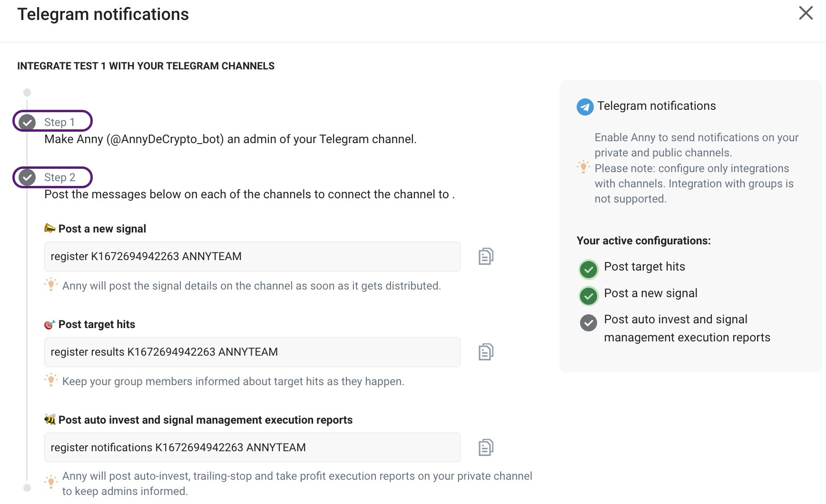Click the bee icon near auto invest reports heading

pyautogui.click(x=49, y=420)
